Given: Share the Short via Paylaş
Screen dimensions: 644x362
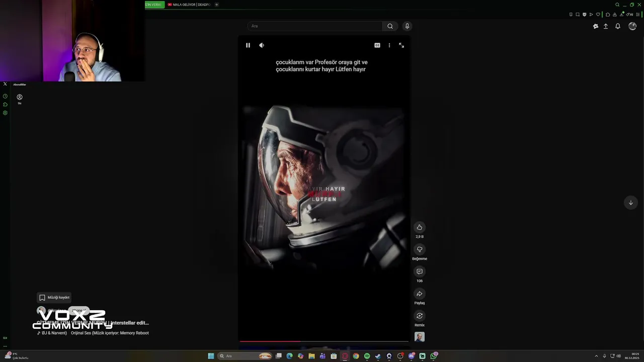Looking at the screenshot, I should coord(420,294).
